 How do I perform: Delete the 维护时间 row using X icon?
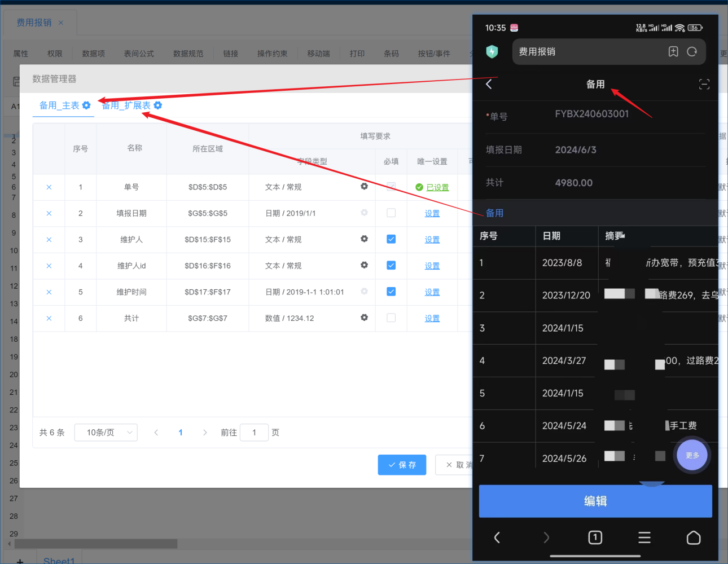pos(49,292)
